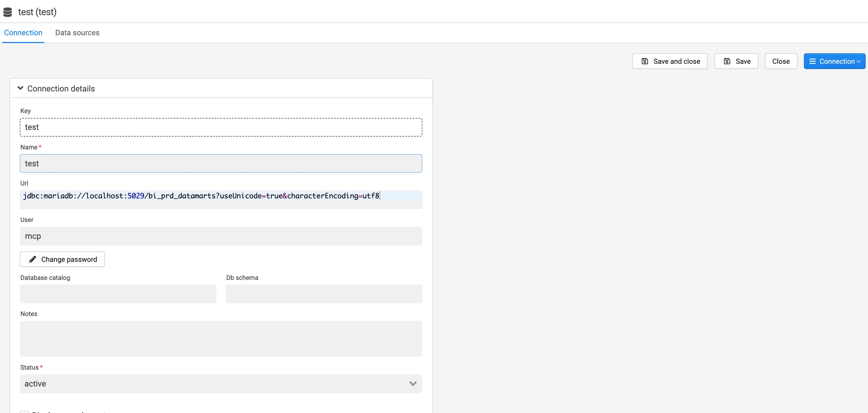868x413 pixels.
Task: Expand the blue Connection menu arrow
Action: pos(859,62)
